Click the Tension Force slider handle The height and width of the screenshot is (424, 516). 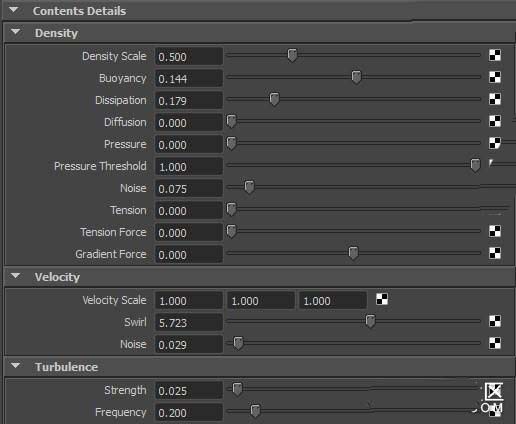231,231
